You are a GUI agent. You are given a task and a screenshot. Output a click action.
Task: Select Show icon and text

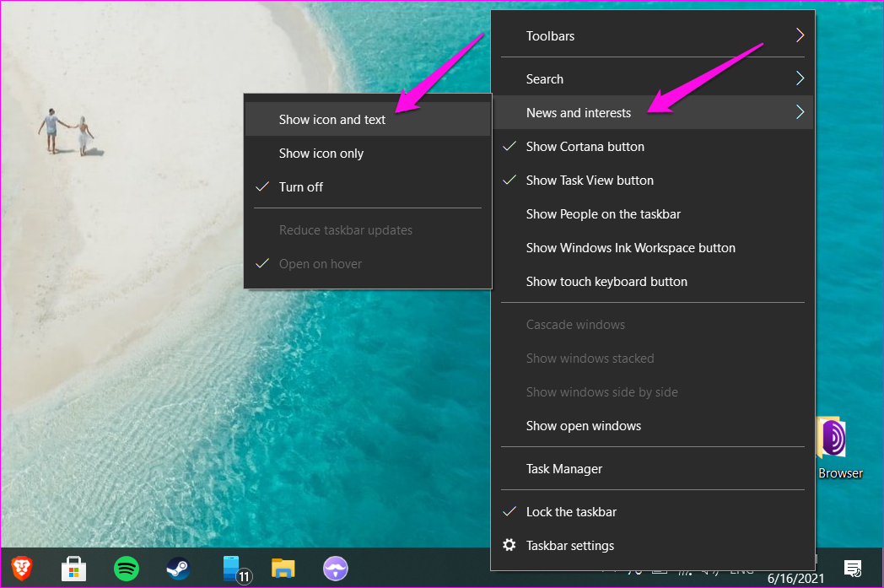[x=331, y=119]
